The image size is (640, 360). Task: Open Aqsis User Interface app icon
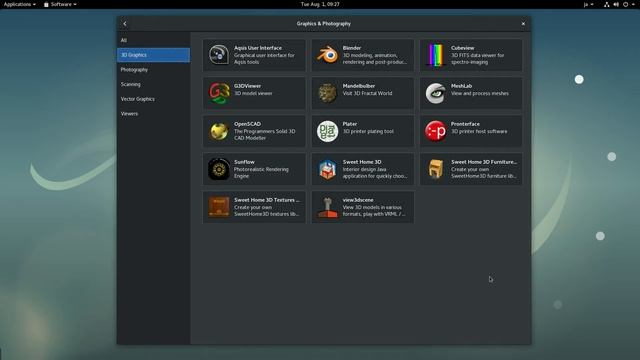coord(219,55)
